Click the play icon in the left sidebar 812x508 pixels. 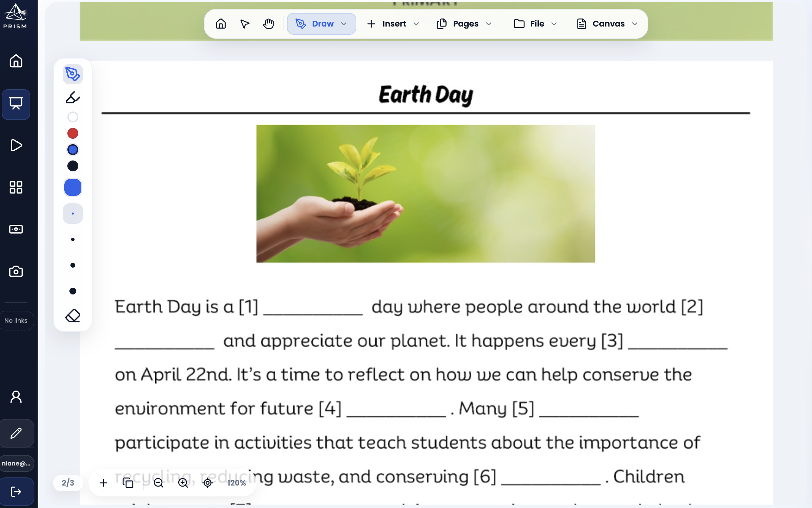point(16,145)
